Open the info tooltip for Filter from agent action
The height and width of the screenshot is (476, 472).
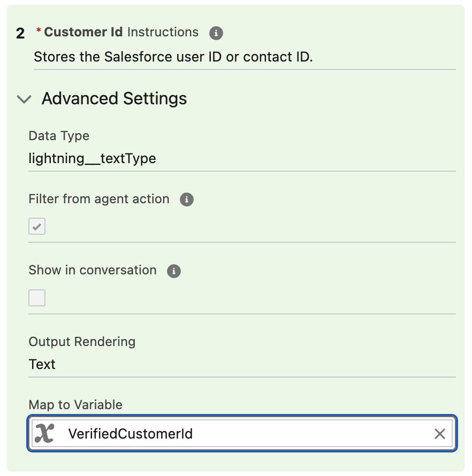[187, 199]
